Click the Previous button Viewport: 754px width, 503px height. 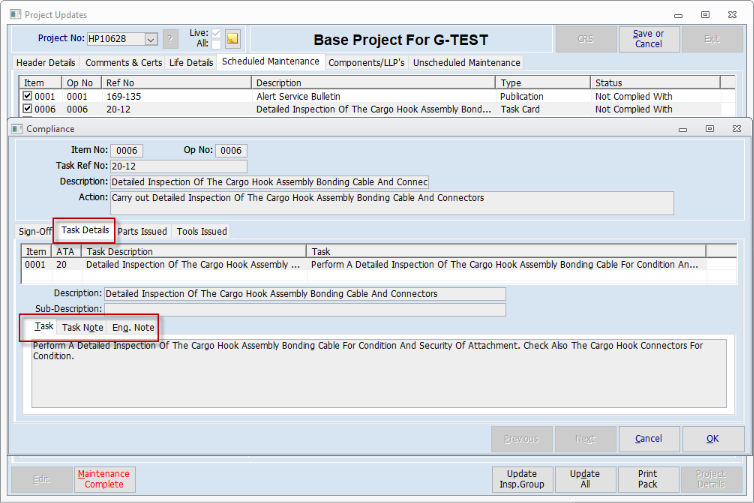coord(521,439)
